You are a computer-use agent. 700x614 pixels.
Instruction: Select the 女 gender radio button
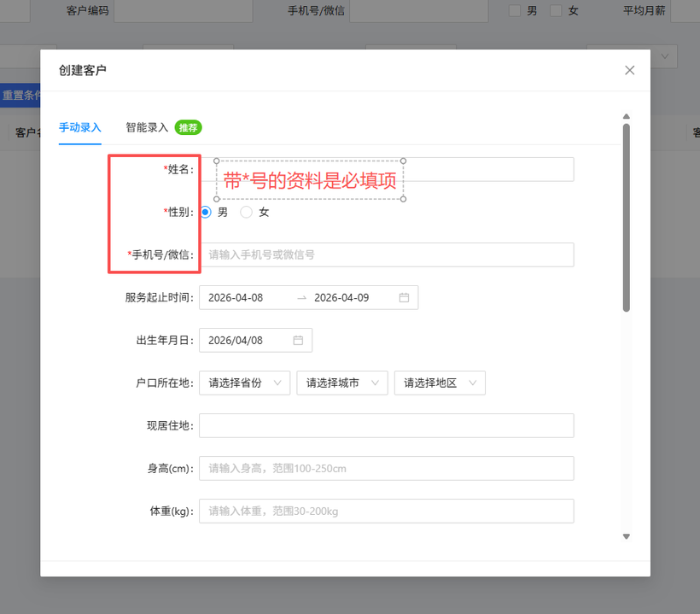pyautogui.click(x=247, y=212)
